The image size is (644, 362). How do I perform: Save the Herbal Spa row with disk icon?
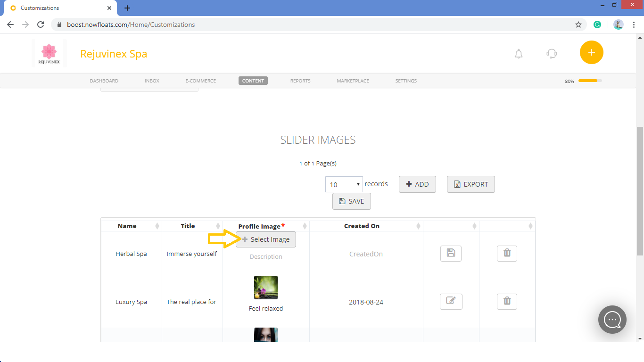click(451, 254)
